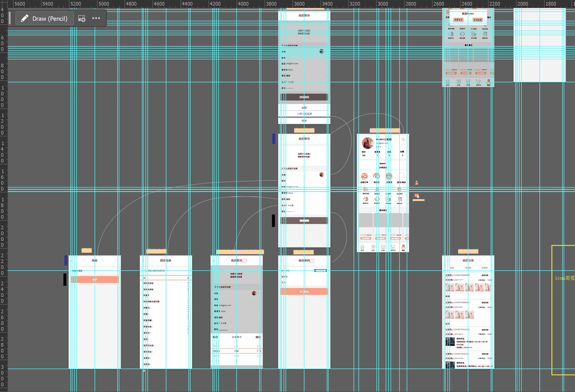This screenshot has height=392, width=575.
Task: Select 阿拉伯联合酋长国 in the country list
Action: 151,301
